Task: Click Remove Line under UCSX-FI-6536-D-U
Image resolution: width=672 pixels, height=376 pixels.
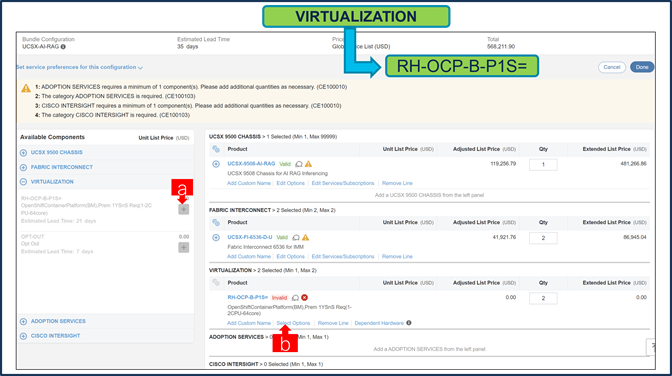Action: 397,256
